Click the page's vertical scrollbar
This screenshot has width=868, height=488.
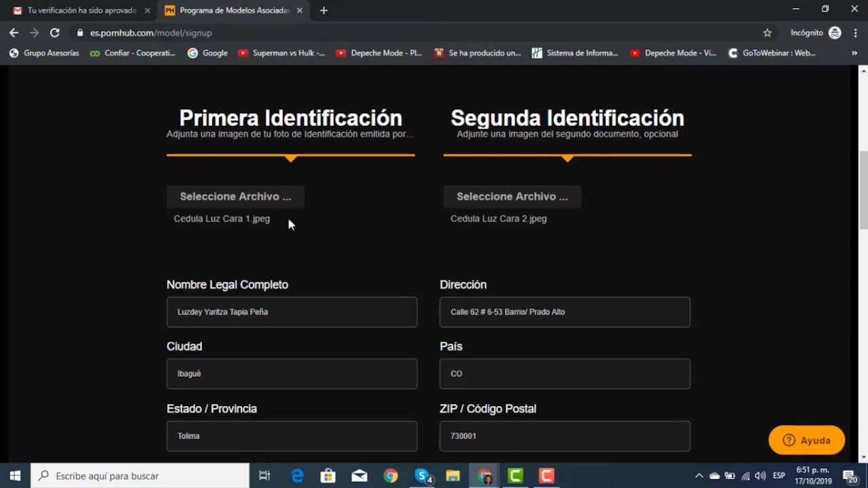(x=863, y=190)
